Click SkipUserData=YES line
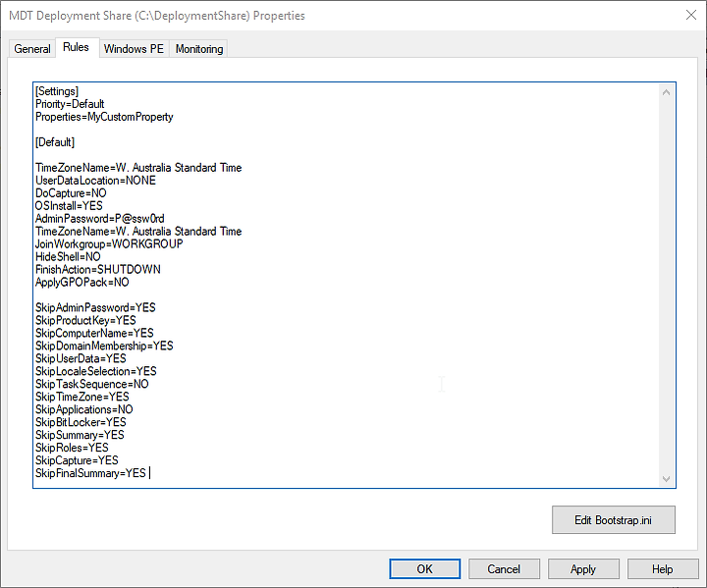The height and width of the screenshot is (588, 707). 81,359
